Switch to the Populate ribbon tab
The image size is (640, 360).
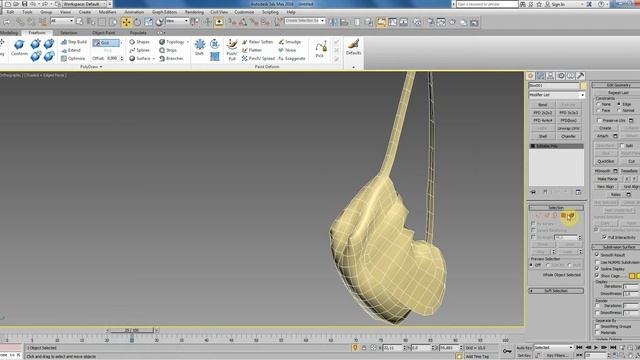(138, 33)
